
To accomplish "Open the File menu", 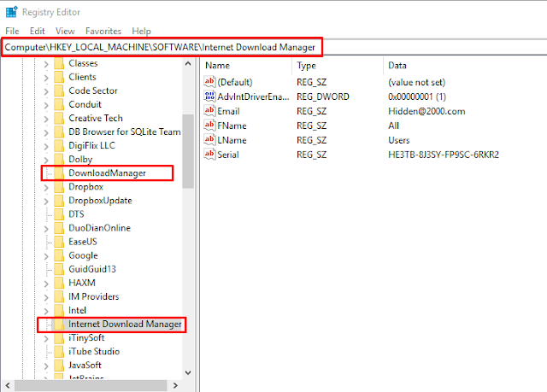I will tap(12, 31).
